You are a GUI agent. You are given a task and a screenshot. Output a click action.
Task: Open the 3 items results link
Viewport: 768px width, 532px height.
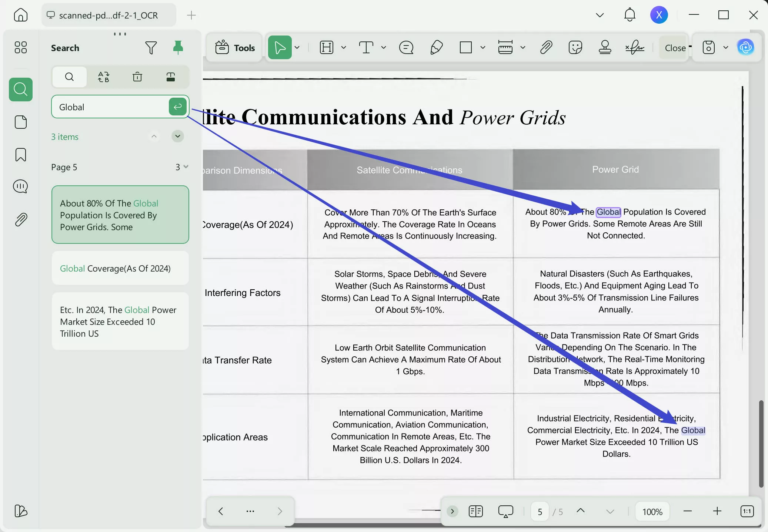pyautogui.click(x=65, y=137)
